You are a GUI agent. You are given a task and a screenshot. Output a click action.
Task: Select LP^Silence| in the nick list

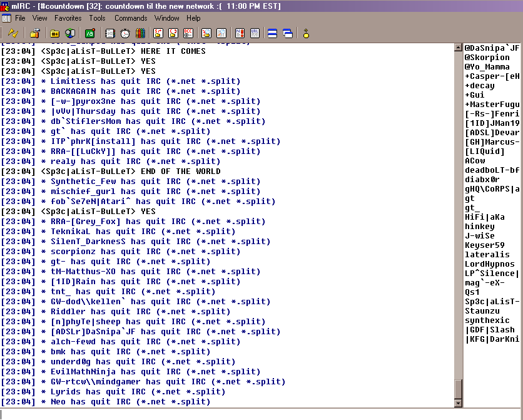click(x=492, y=273)
